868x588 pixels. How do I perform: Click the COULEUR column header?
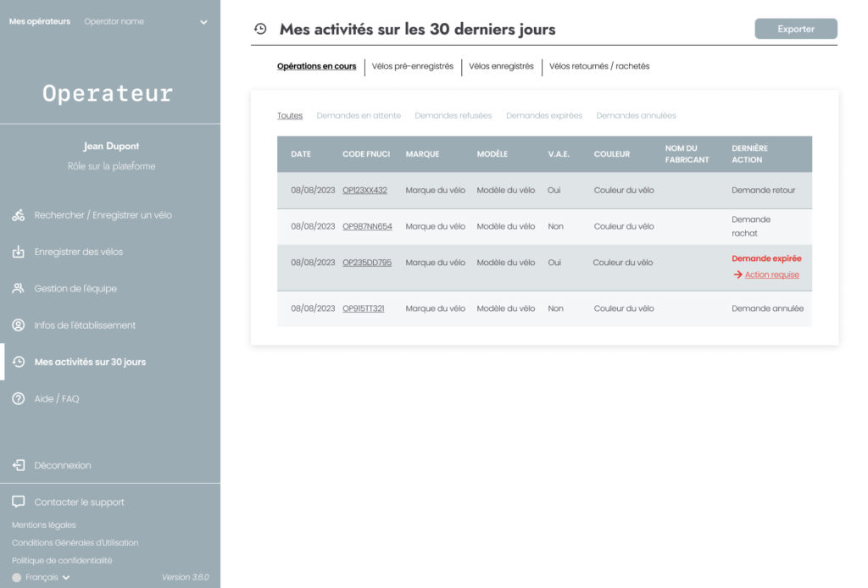click(x=612, y=153)
